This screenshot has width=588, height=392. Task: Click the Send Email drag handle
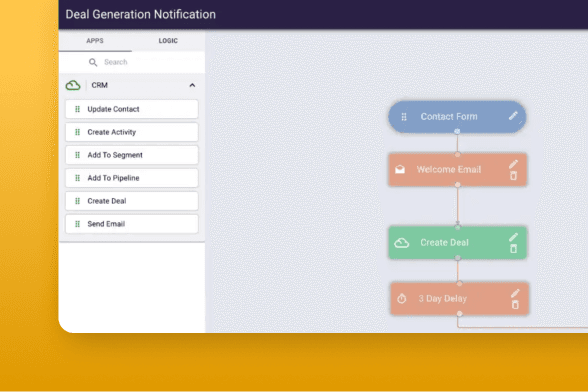(77, 224)
